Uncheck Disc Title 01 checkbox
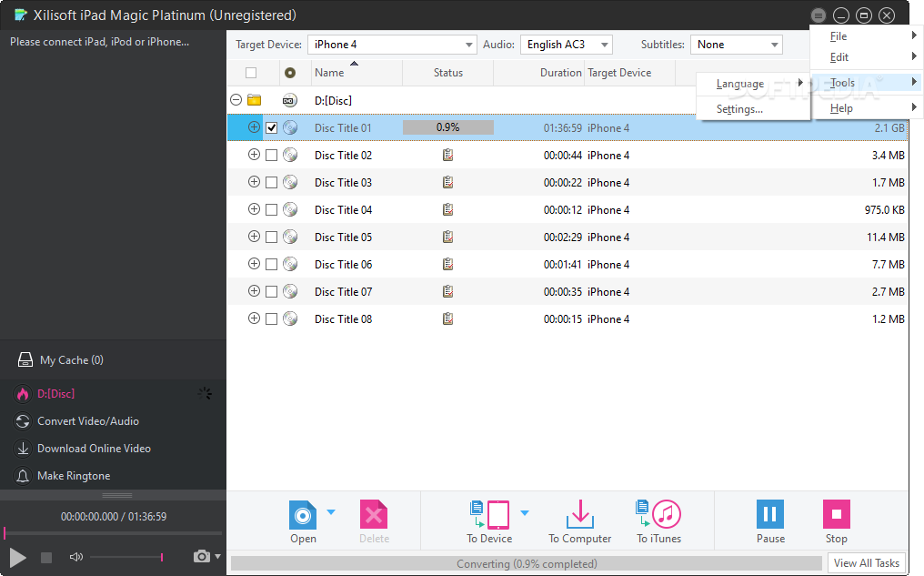The height and width of the screenshot is (576, 924). (x=271, y=128)
